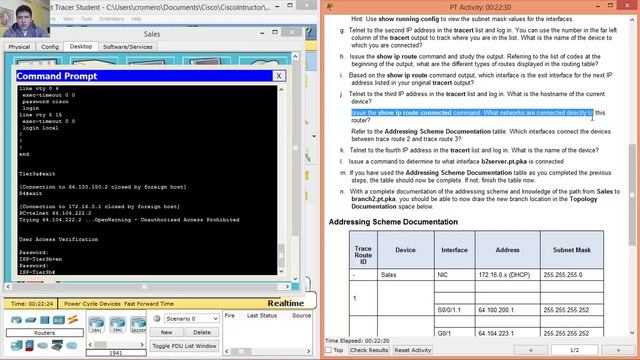Click Power Cycle Devices
Viewport: 640px width, 360px height.
(92, 304)
